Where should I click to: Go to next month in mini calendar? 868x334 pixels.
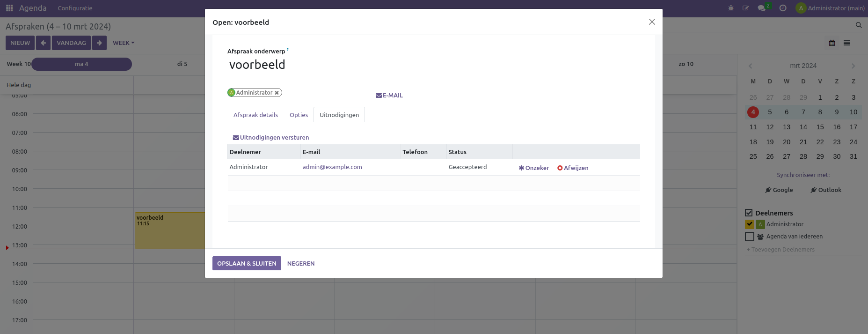pyautogui.click(x=853, y=66)
